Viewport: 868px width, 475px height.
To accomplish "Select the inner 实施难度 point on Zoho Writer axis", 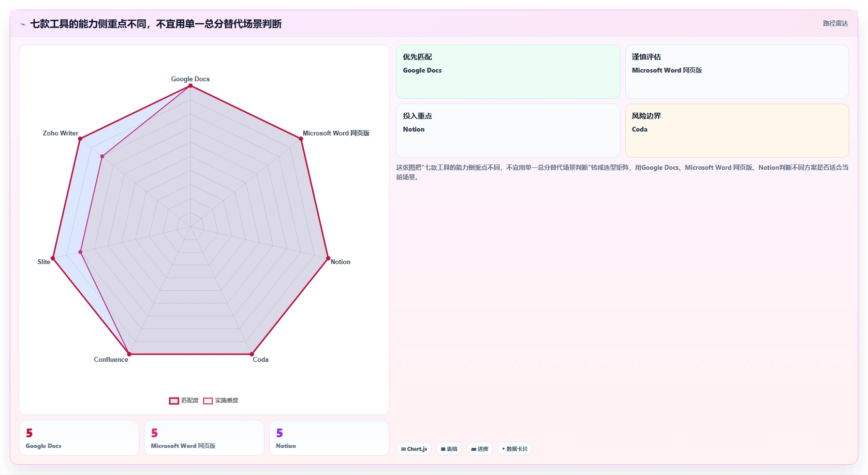I will coord(102,156).
